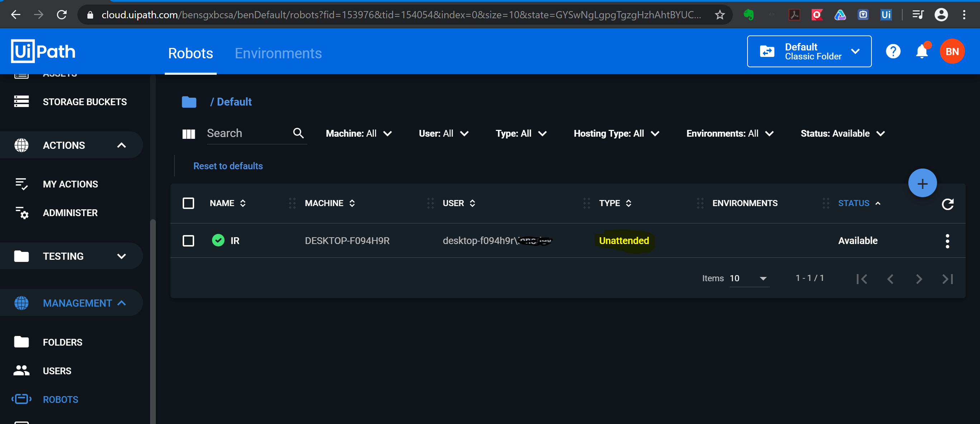Open the media control extension icon
This screenshot has width=980, height=424.
tap(918, 15)
